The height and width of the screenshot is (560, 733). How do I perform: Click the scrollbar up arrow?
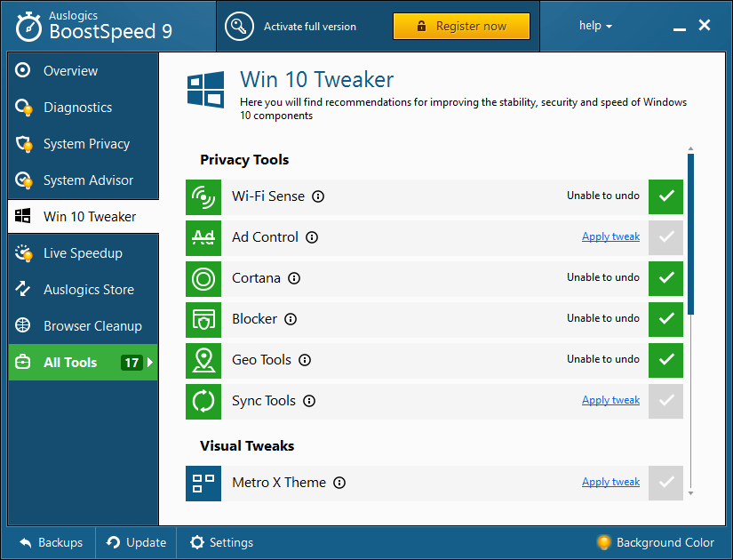pos(690,148)
